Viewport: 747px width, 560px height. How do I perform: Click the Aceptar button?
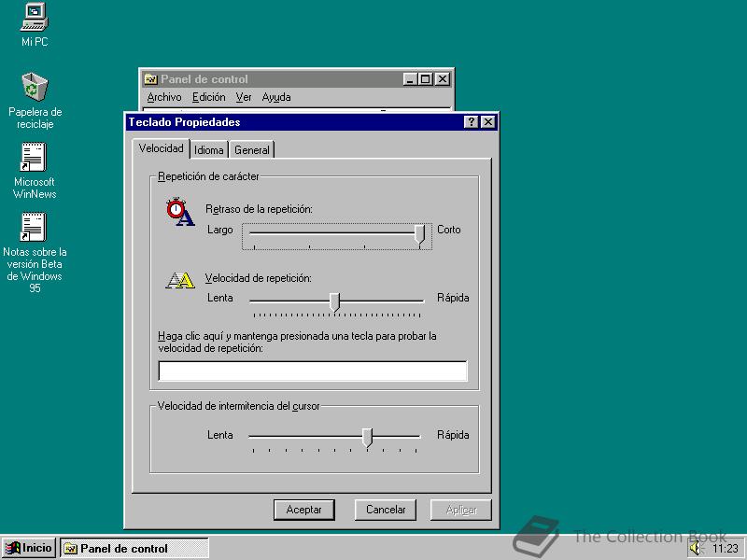[x=304, y=510]
